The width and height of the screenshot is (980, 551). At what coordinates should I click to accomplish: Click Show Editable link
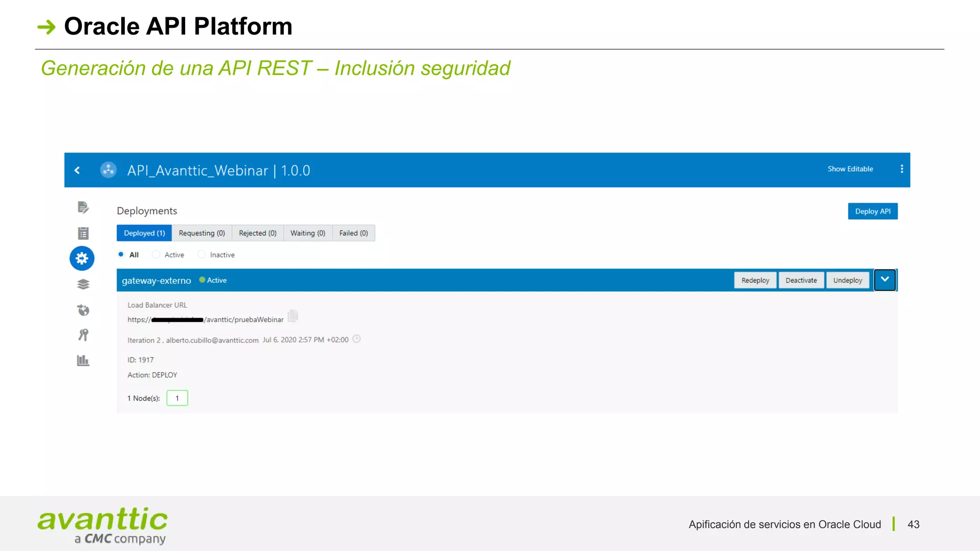click(x=850, y=169)
